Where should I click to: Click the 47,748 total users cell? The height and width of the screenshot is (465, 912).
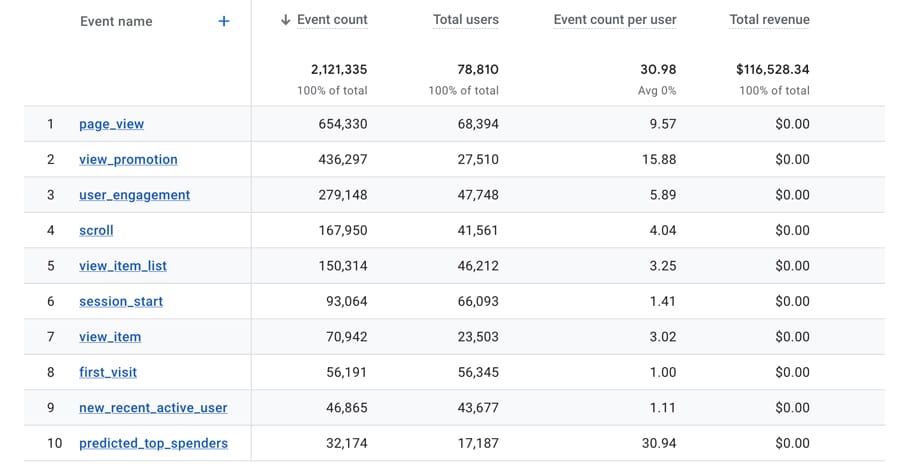478,195
